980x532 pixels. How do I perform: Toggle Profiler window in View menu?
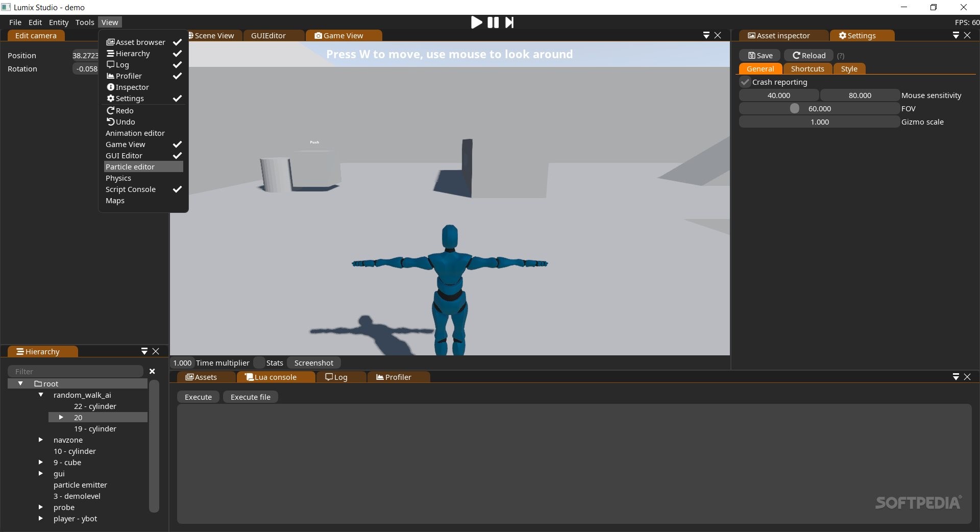[143, 76]
